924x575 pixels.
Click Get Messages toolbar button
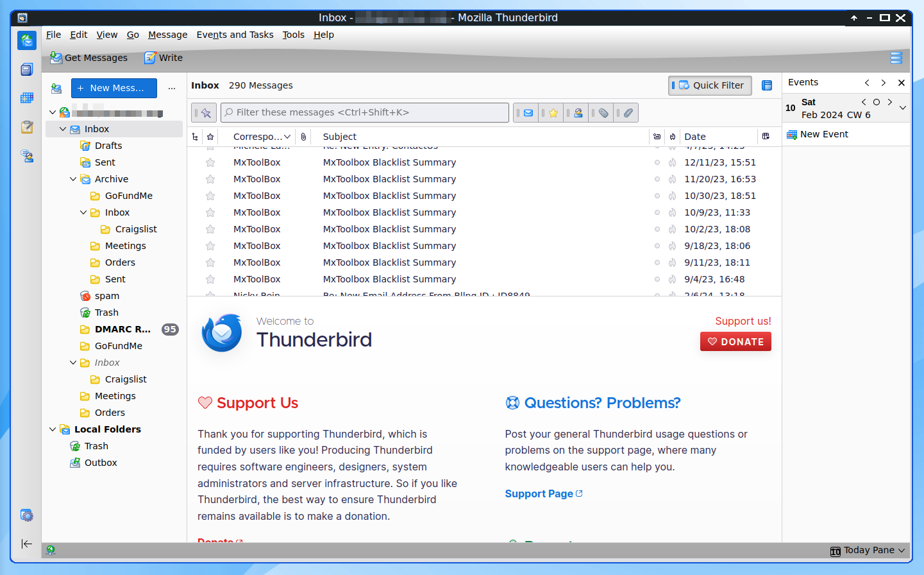click(x=89, y=58)
